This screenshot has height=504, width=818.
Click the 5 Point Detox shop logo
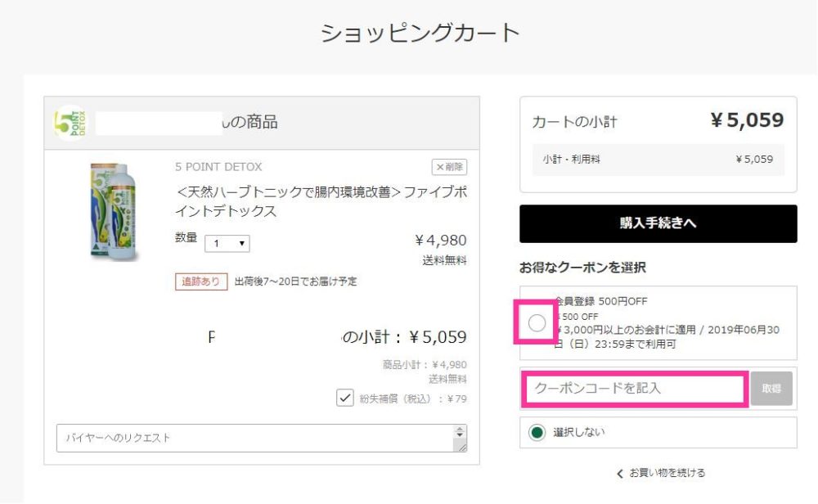point(70,123)
